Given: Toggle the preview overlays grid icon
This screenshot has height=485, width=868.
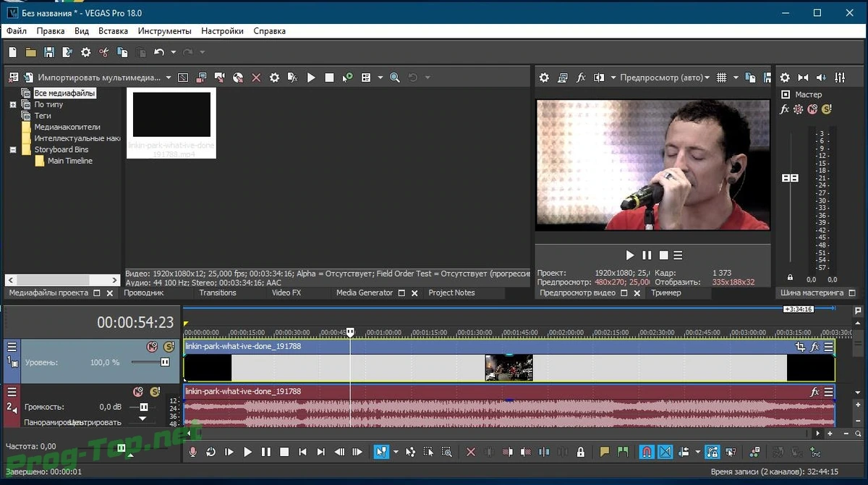Looking at the screenshot, I should pyautogui.click(x=720, y=77).
